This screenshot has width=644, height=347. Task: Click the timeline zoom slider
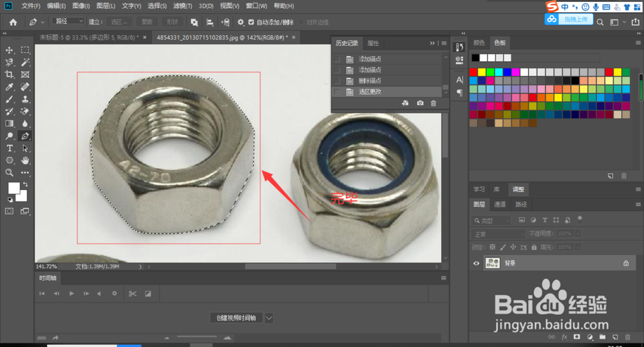(x=197, y=337)
